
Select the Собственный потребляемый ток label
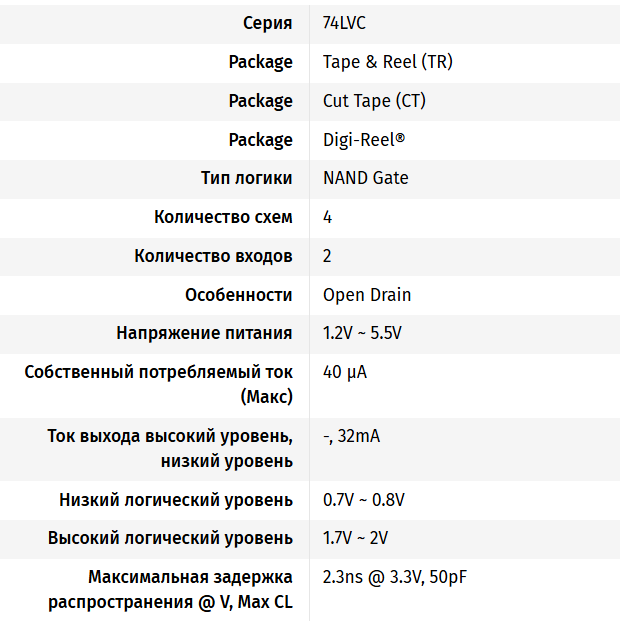(158, 372)
